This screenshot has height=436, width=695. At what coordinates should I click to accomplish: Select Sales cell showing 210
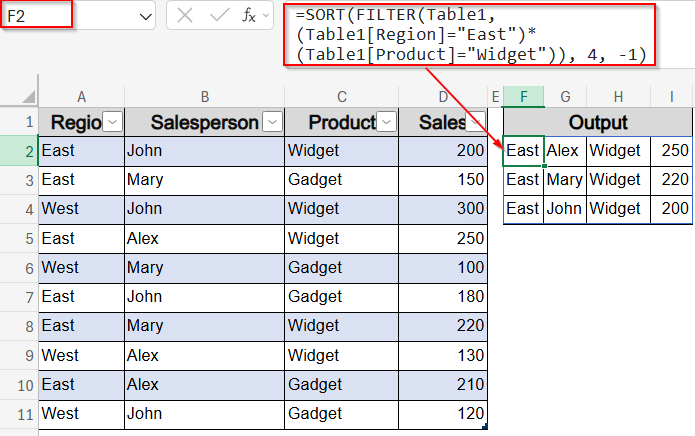click(443, 385)
